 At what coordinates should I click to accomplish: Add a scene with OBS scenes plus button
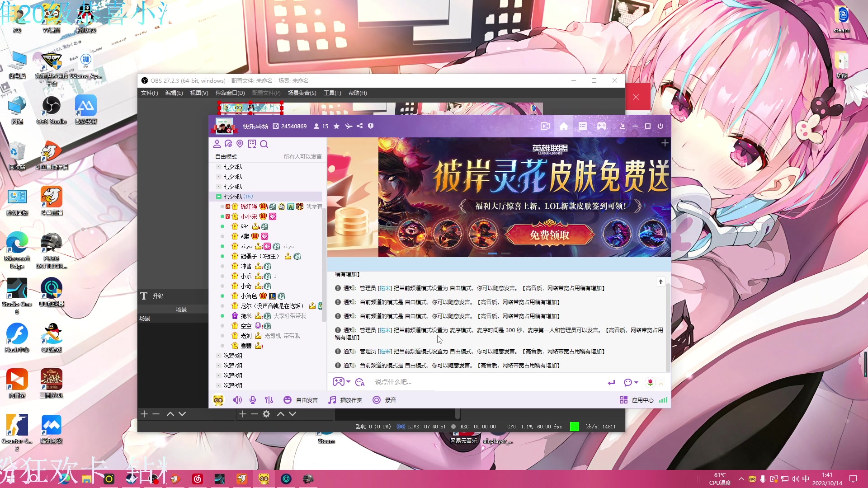(x=144, y=414)
